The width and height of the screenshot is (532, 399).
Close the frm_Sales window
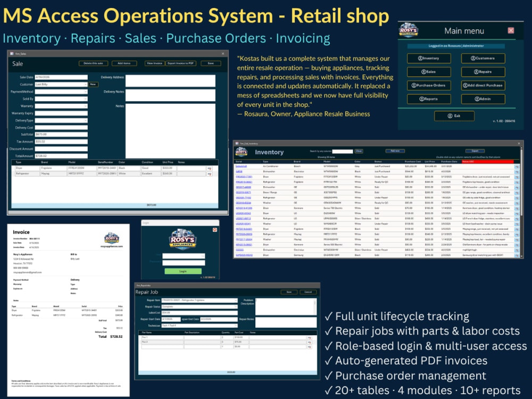tap(223, 54)
